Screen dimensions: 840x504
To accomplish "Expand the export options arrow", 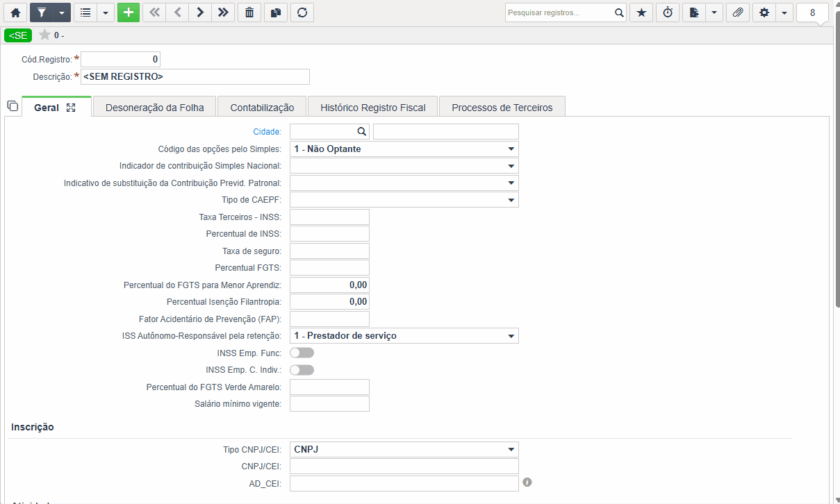I will 714,12.
